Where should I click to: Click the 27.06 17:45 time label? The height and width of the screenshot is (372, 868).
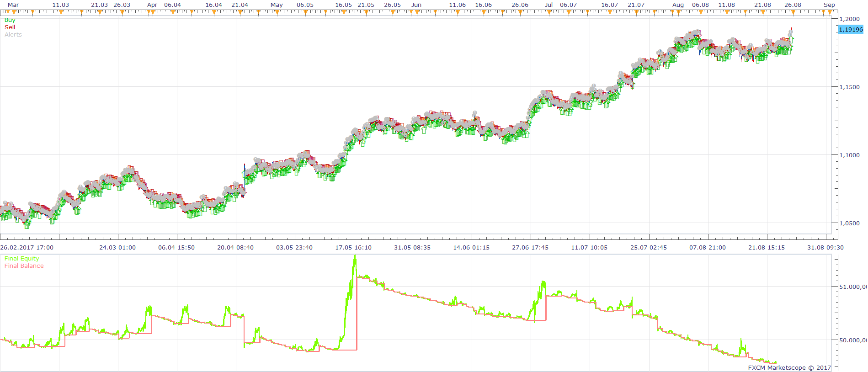tap(530, 247)
